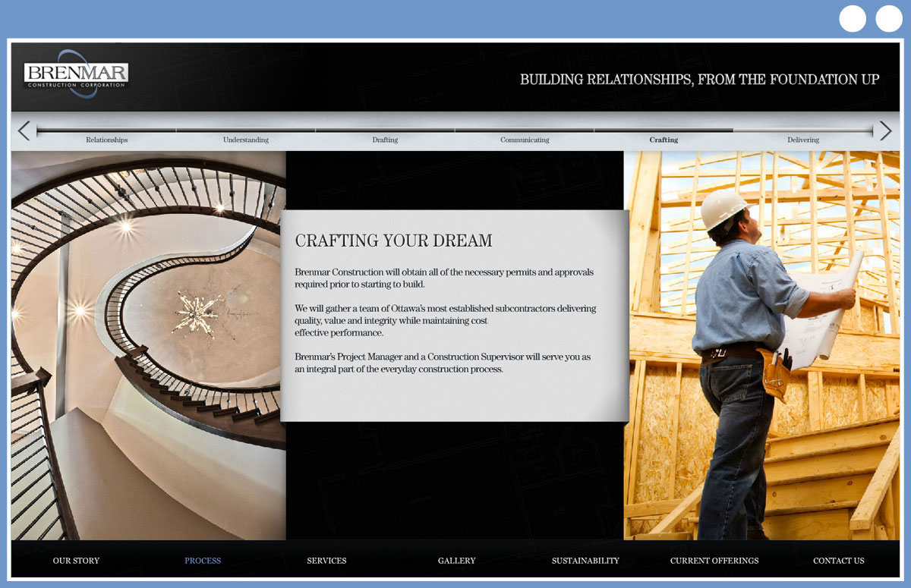911x588 pixels.
Task: Advance to next step with right arrow
Action: (885, 130)
